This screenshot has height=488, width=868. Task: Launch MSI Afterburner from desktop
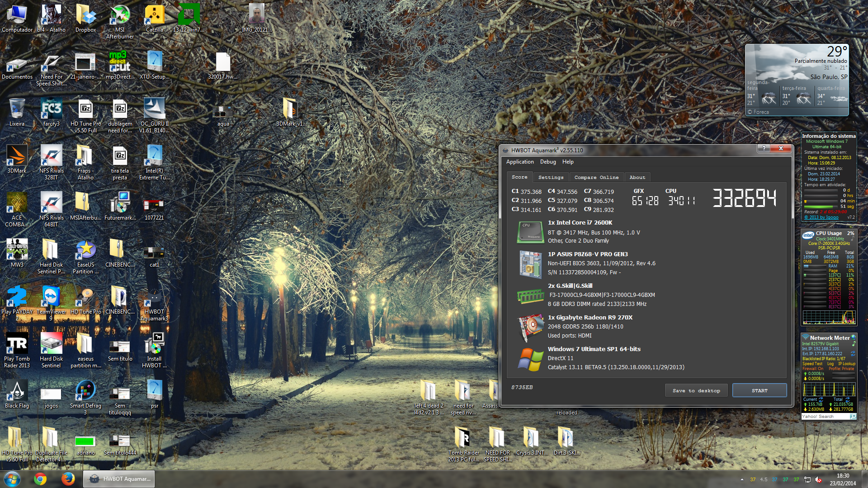pos(120,22)
